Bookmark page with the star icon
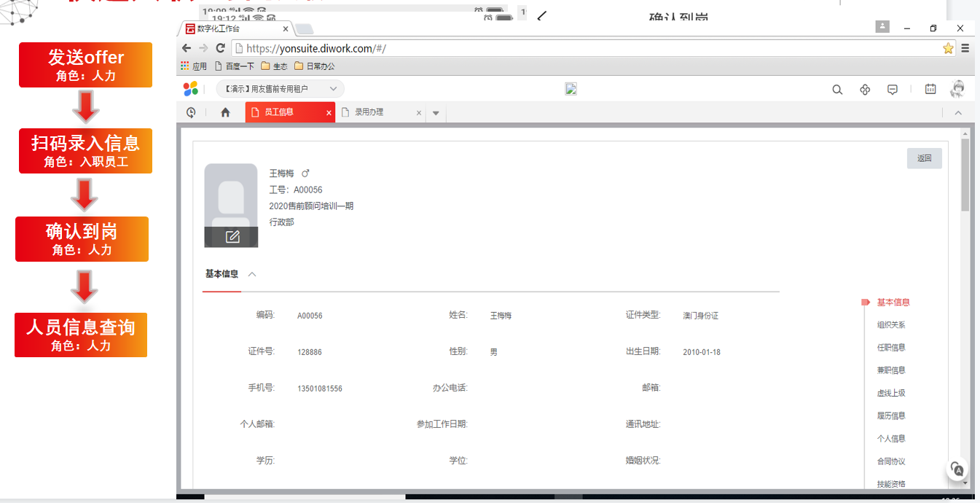This screenshot has width=980, height=503. [x=948, y=48]
